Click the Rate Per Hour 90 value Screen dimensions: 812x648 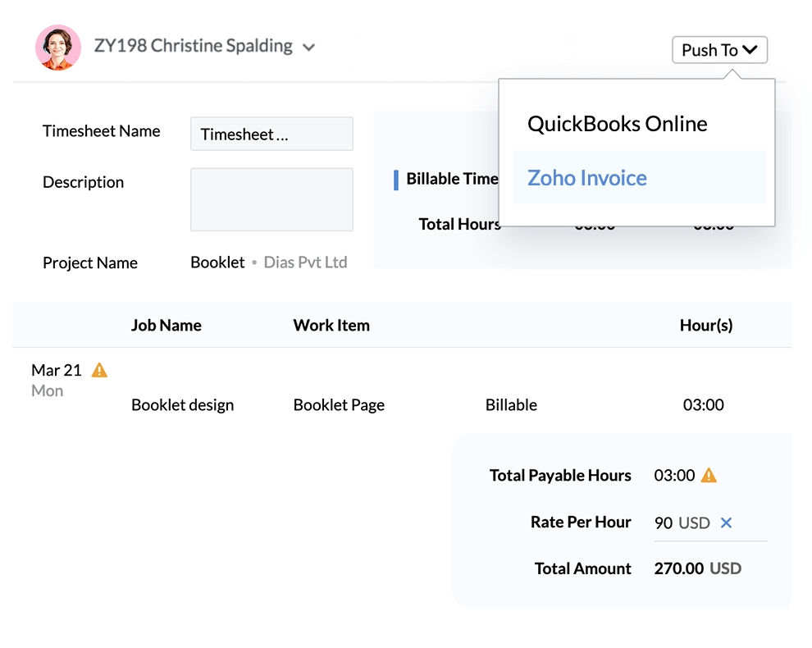coord(664,523)
